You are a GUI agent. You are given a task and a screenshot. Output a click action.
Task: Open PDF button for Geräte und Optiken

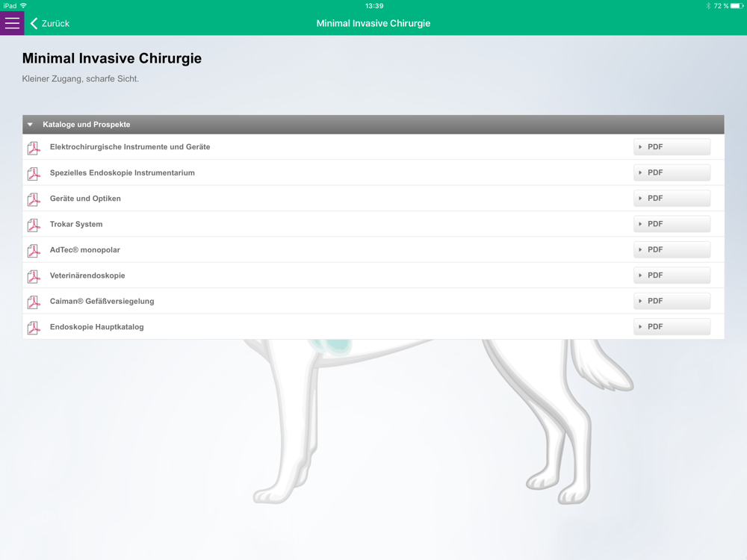(x=672, y=198)
